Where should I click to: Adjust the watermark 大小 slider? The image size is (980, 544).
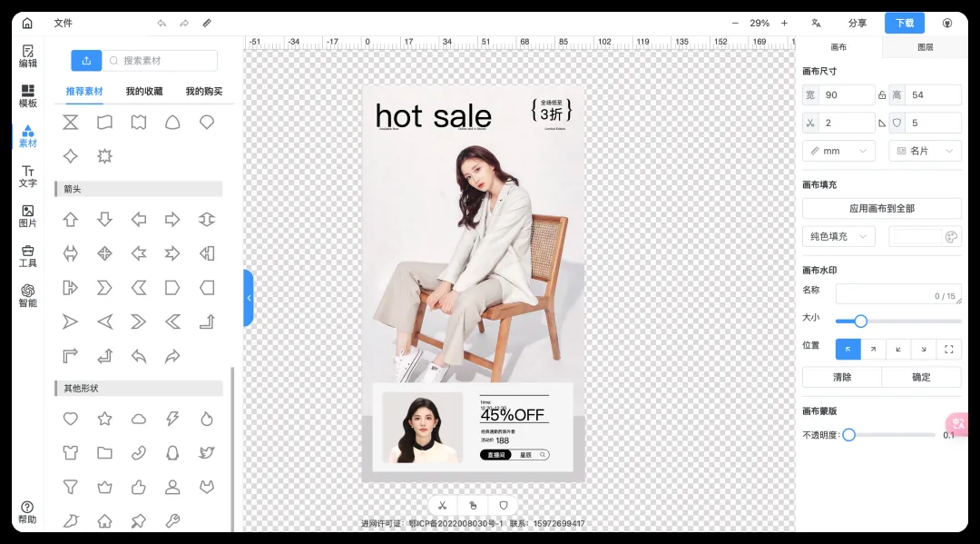(x=898, y=321)
